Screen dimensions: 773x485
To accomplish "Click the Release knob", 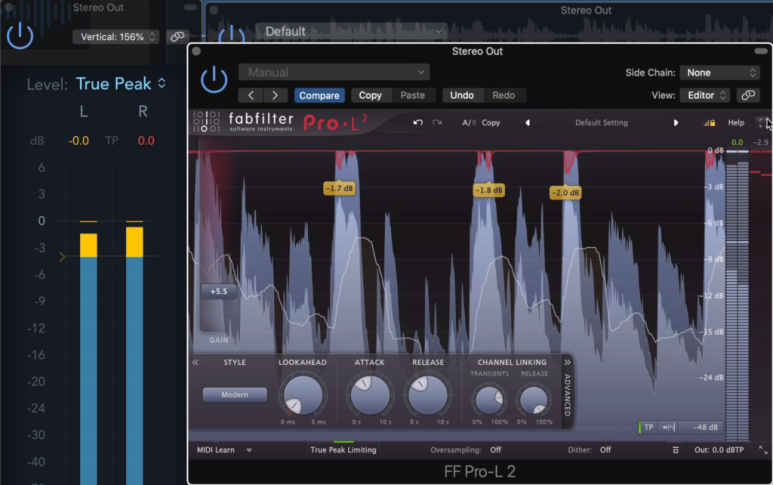I will pos(427,395).
